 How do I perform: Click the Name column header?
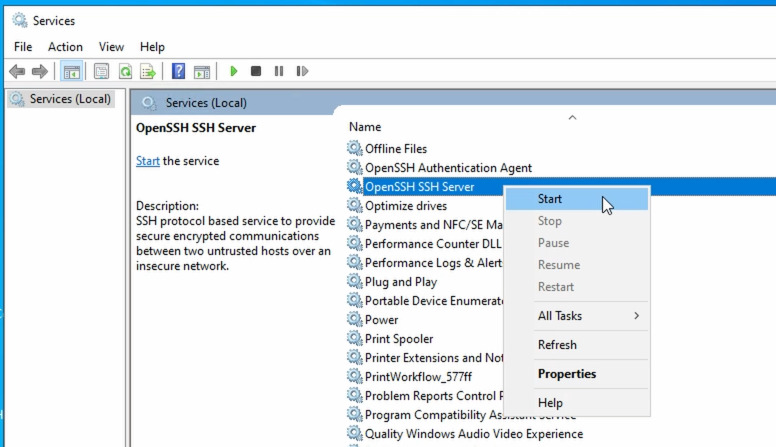(x=365, y=127)
